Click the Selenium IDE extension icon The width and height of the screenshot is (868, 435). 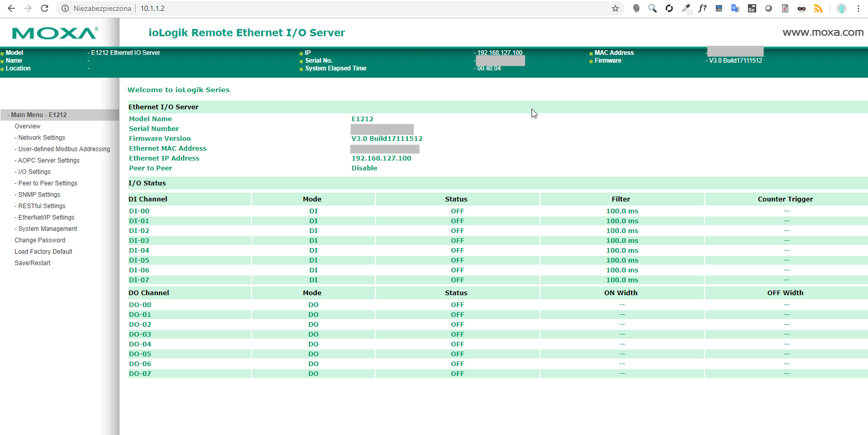point(752,8)
